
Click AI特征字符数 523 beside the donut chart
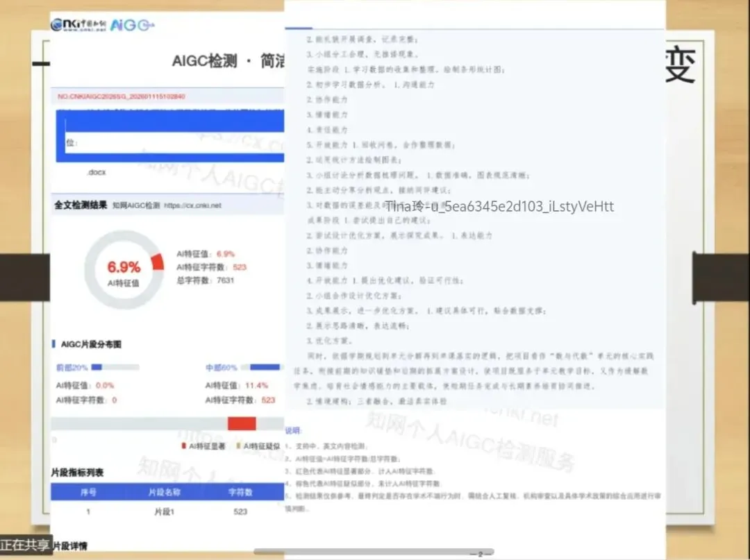coord(211,267)
